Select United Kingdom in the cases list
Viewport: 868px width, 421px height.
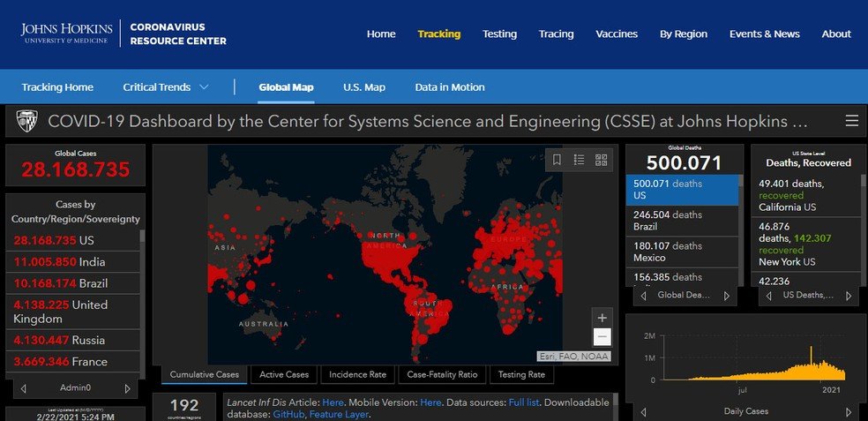click(72, 312)
